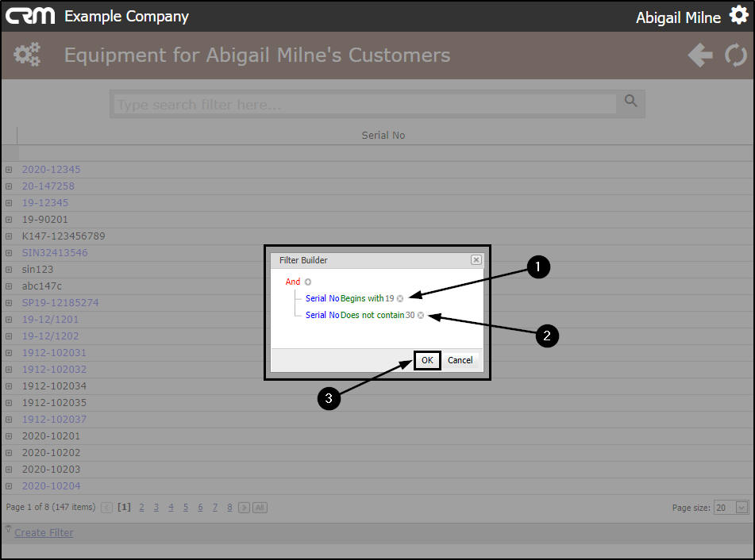Open serial number link 2020-10204
Viewport: 755px width, 560px height.
51,486
